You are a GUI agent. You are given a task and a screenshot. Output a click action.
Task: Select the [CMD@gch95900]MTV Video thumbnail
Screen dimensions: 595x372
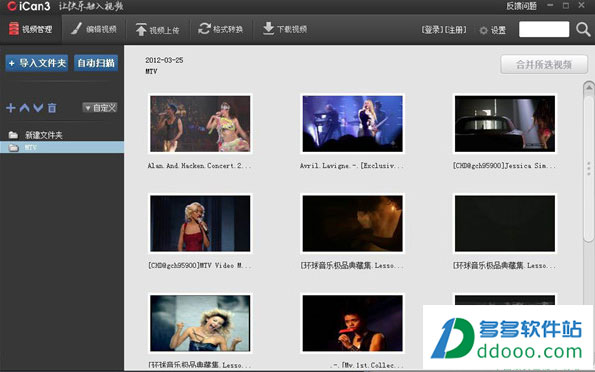coord(200,224)
